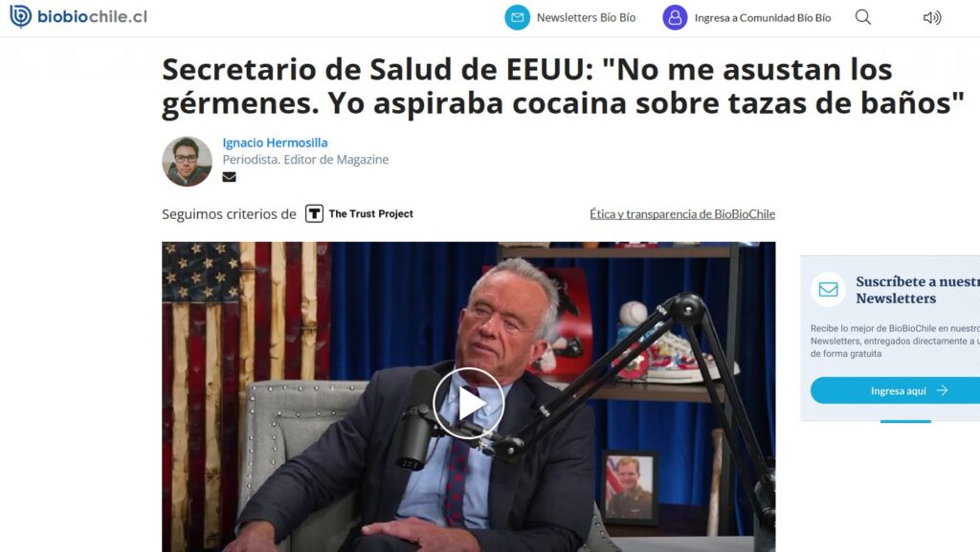Screen dimensions: 980x552
Task: Click the Suscríbete a Newsletters heading
Action: (x=918, y=290)
